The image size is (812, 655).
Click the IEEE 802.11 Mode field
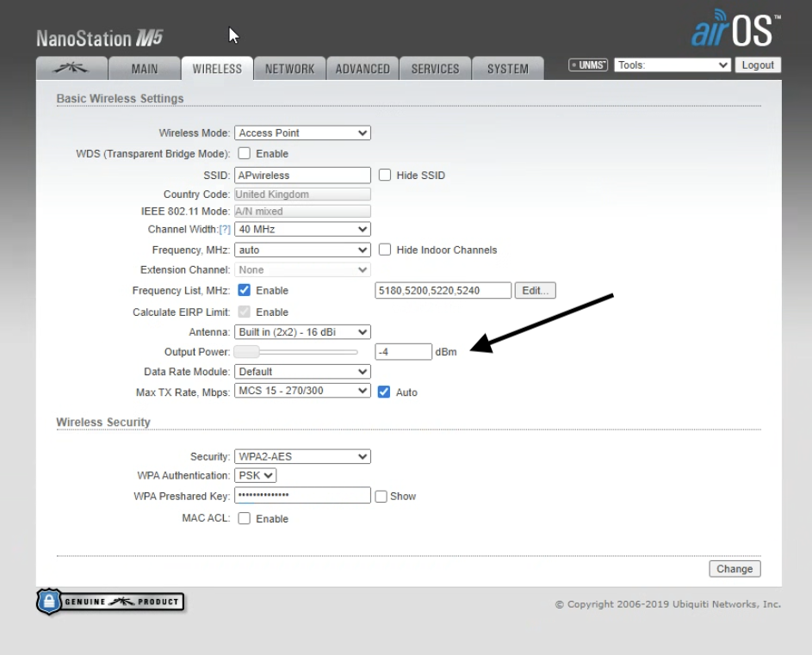(302, 211)
